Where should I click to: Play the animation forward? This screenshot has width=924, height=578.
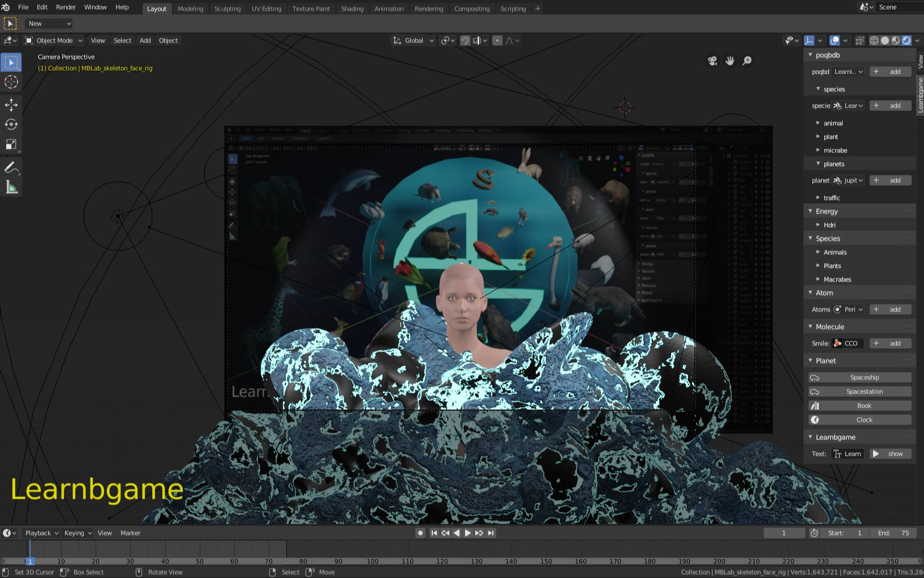tap(468, 533)
